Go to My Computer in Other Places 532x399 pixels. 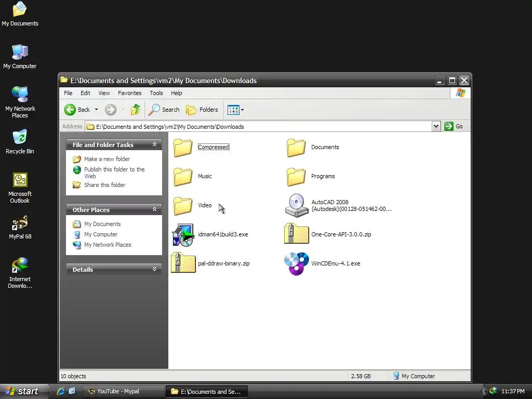pyautogui.click(x=101, y=234)
